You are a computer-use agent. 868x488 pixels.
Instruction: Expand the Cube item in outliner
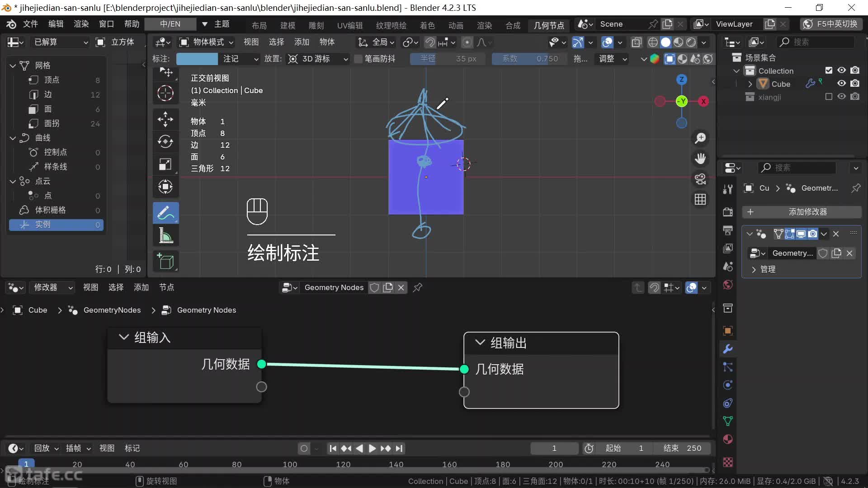(750, 84)
